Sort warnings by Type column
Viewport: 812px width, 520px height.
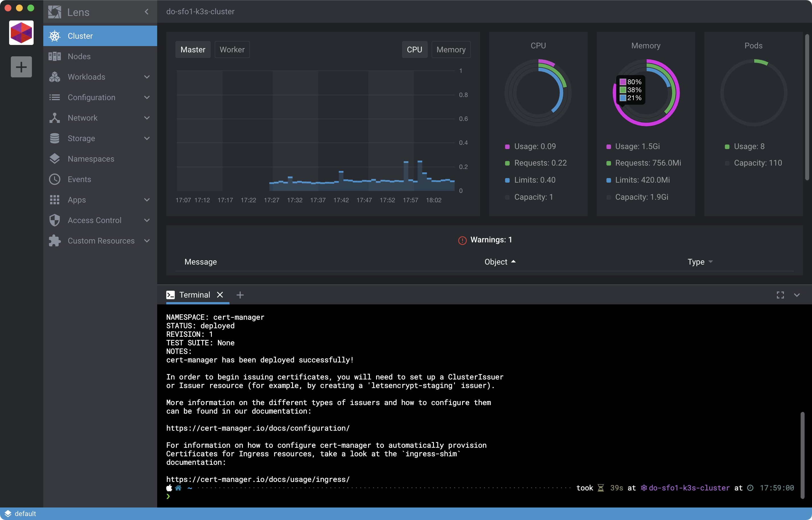(x=700, y=262)
